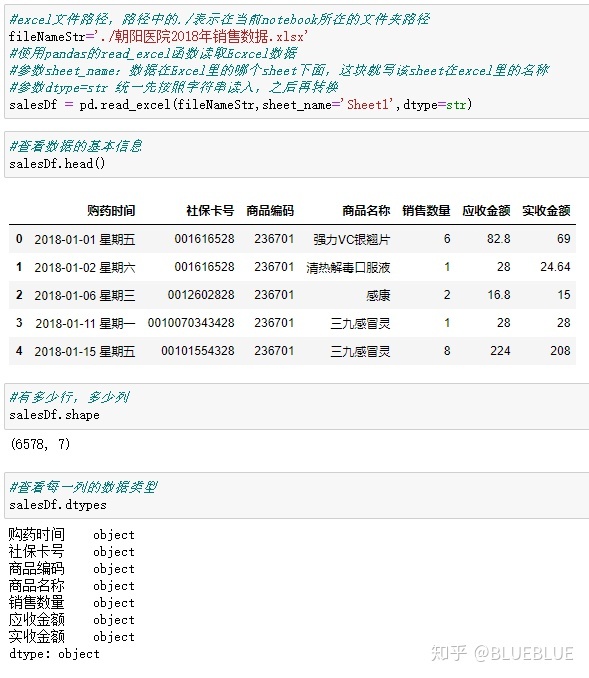Click product name 强力VC银翘片
The height and width of the screenshot is (678, 589).
coord(352,239)
